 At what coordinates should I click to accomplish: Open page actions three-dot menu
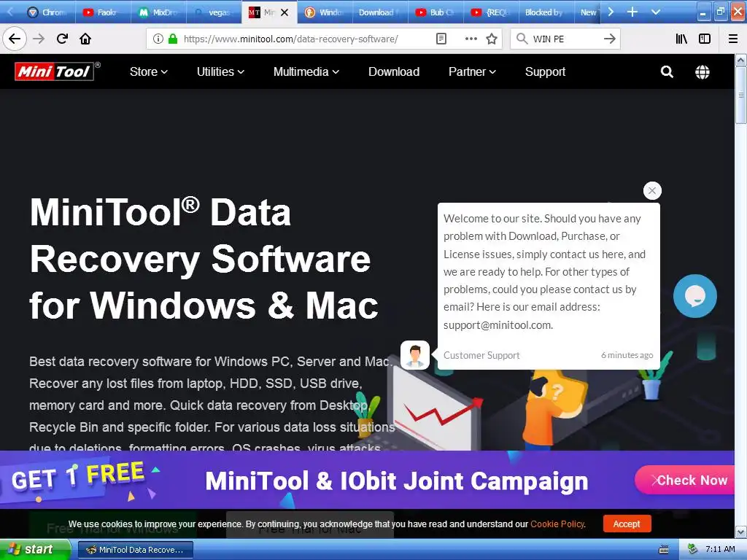471,39
